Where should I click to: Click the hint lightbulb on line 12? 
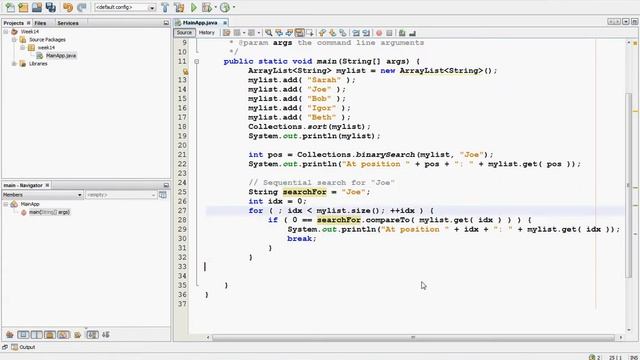pos(185,71)
